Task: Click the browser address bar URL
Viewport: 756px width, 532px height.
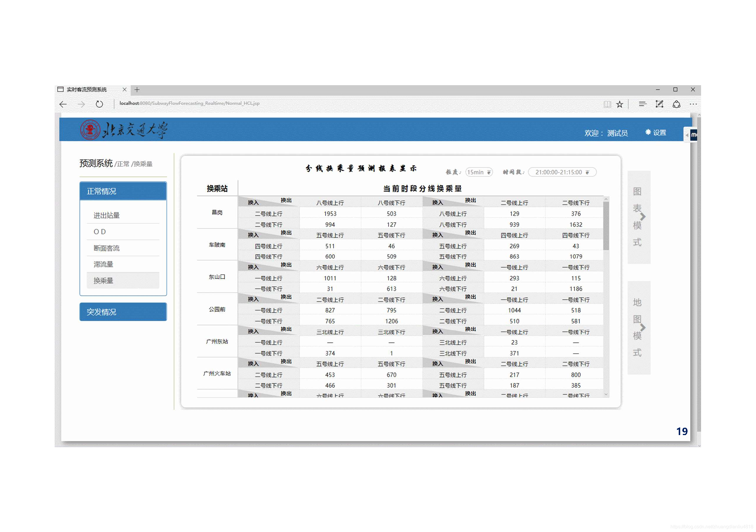Action: pos(189,103)
